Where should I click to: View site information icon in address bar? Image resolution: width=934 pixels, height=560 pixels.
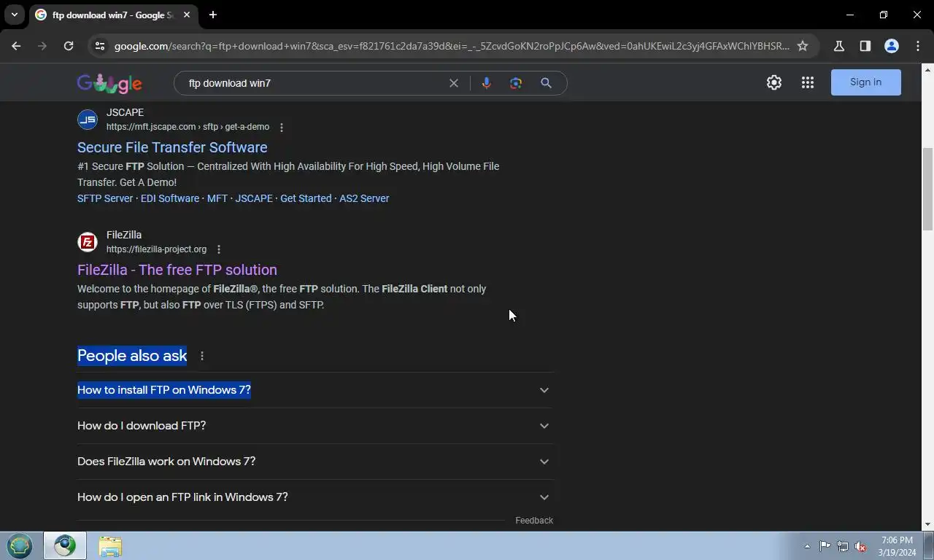coord(100,46)
